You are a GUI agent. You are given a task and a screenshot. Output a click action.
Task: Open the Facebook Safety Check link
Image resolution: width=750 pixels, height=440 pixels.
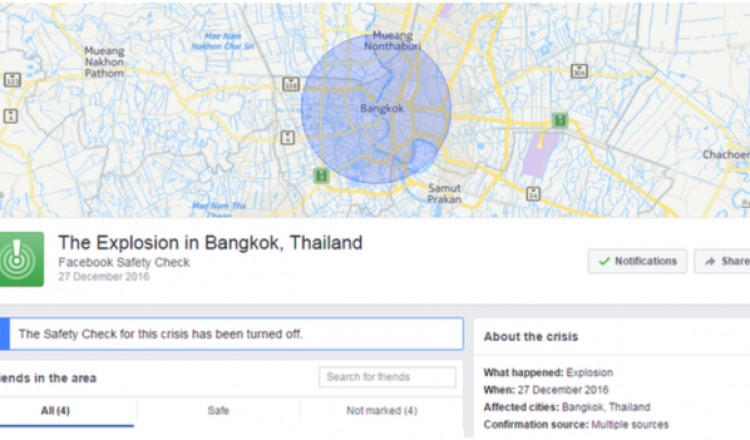click(123, 262)
